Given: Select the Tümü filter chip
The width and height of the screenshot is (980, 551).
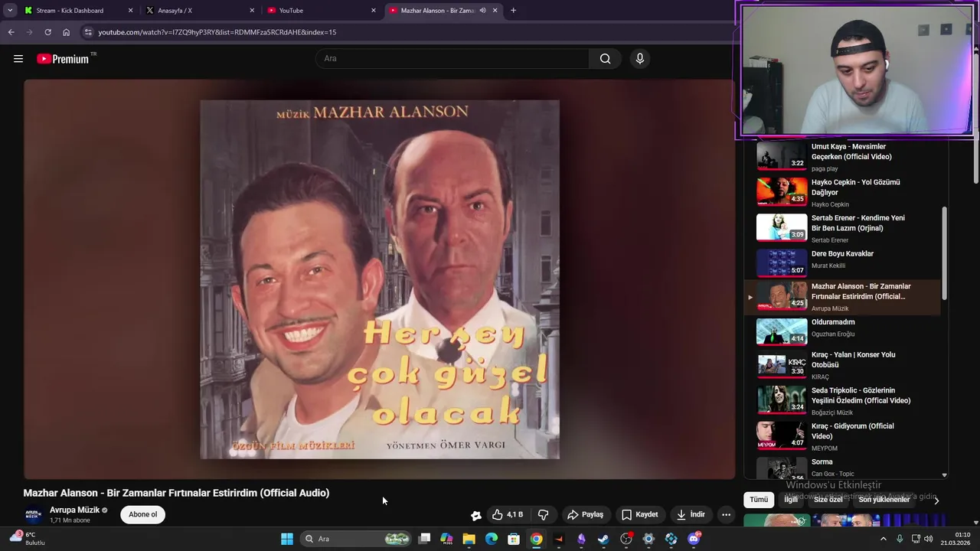Looking at the screenshot, I should [759, 500].
